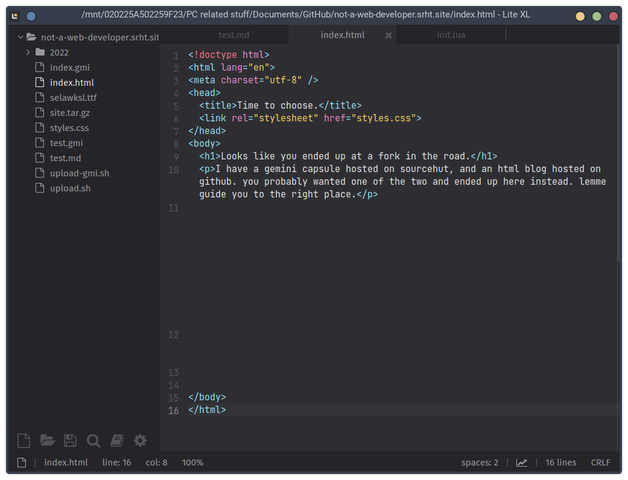This screenshot has height=480, width=628.
Task: Select index.html in the file tree
Action: pyautogui.click(x=72, y=83)
